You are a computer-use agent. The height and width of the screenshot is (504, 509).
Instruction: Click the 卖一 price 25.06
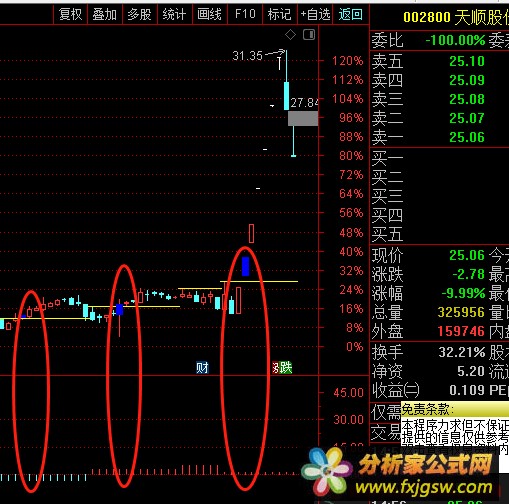coord(467,137)
